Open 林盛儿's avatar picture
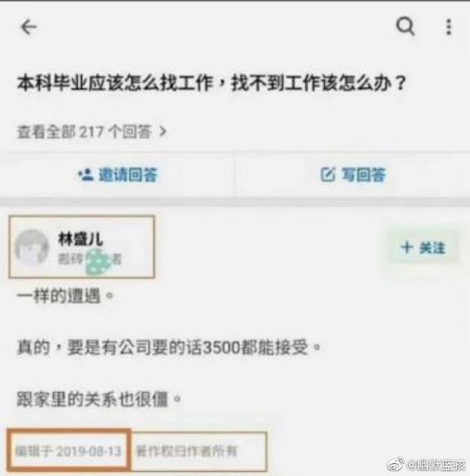The image size is (470, 476). (x=31, y=247)
